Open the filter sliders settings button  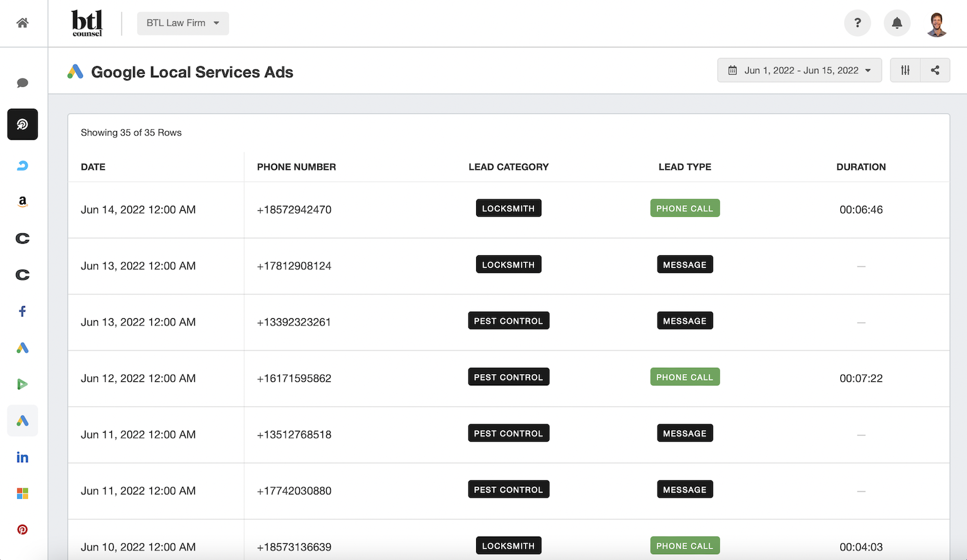(x=905, y=71)
